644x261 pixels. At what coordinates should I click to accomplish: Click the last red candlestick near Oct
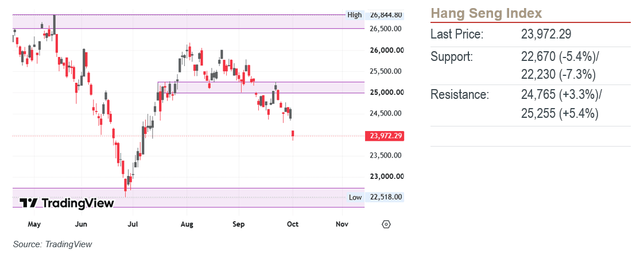[x=293, y=134]
